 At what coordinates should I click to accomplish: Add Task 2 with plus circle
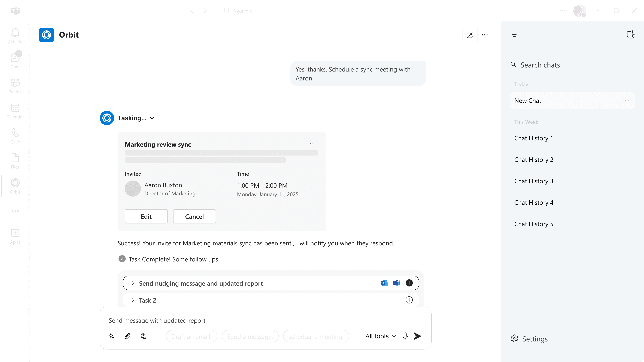click(409, 300)
